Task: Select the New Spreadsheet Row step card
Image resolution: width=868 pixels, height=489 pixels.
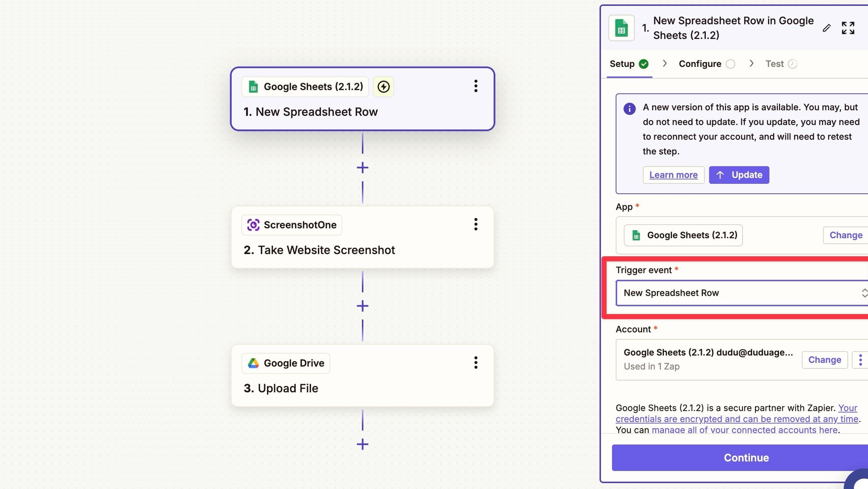Action: [x=362, y=99]
